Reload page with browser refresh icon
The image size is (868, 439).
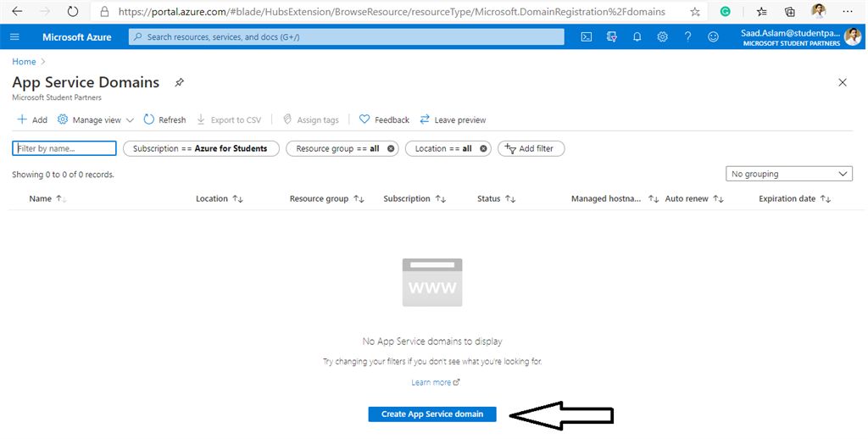coord(73,11)
